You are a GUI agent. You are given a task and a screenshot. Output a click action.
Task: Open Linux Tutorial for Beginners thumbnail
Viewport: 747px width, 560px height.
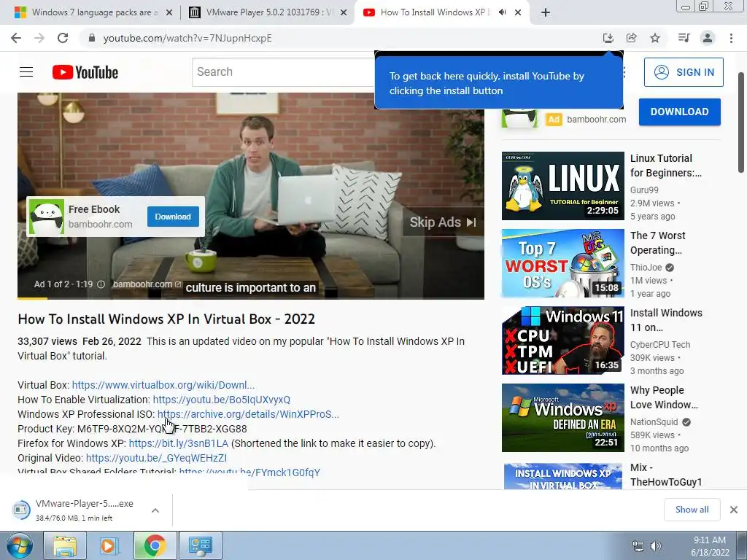click(562, 186)
